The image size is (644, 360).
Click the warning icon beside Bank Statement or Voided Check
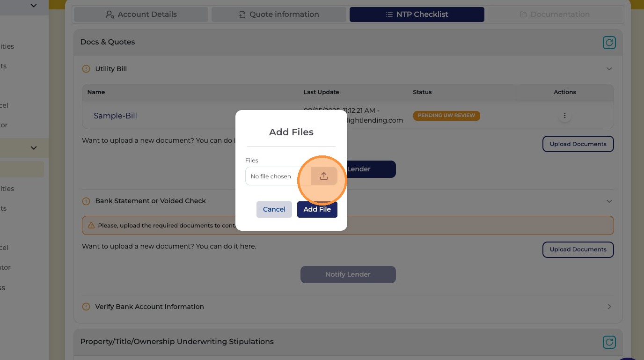pos(86,201)
